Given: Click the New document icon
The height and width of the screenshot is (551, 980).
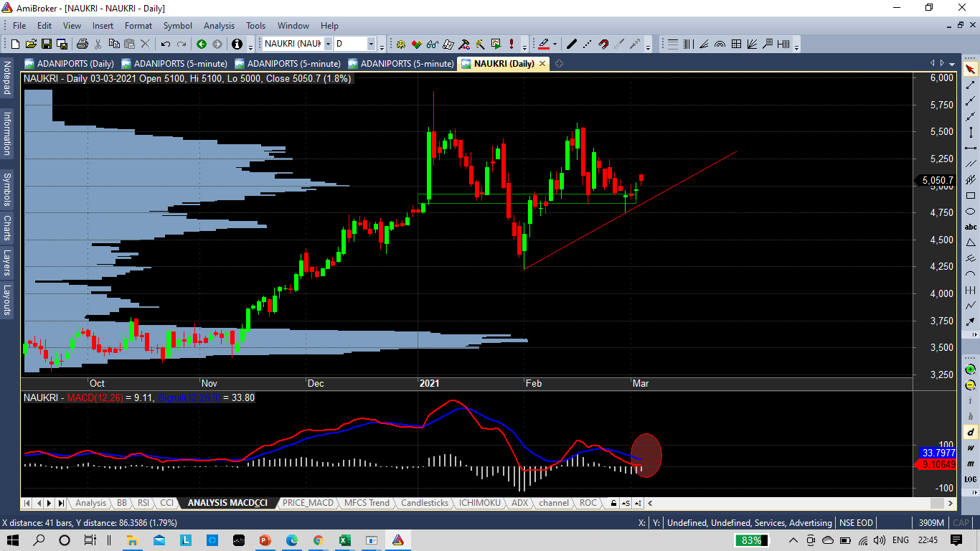Looking at the screenshot, I should (15, 44).
